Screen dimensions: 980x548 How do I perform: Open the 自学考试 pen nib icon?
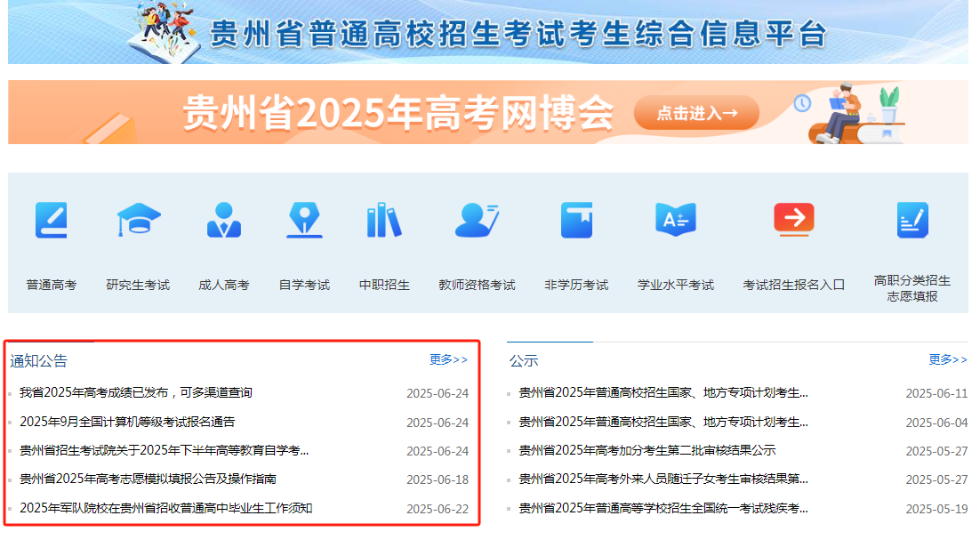point(304,220)
